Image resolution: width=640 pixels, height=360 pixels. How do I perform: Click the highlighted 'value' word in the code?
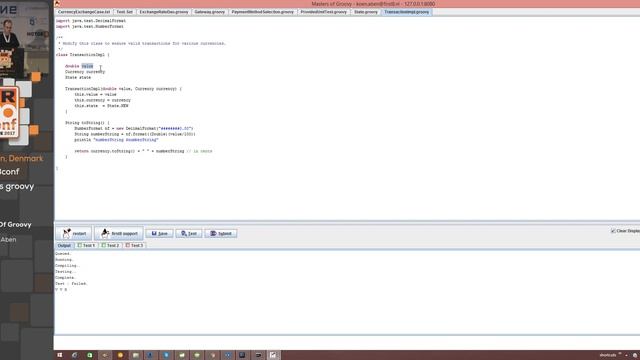tap(87, 66)
